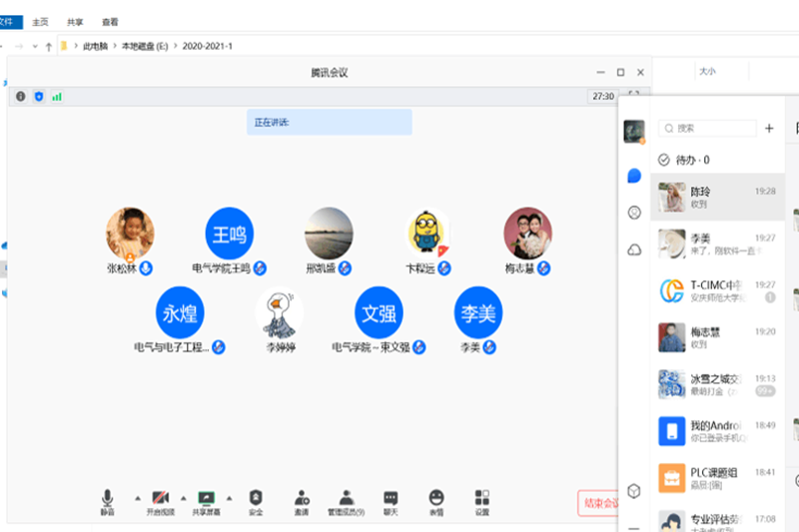Toggle 电气学院~束文强's muted microphone icon
Viewport: 799px width, 532px height.
[419, 346]
